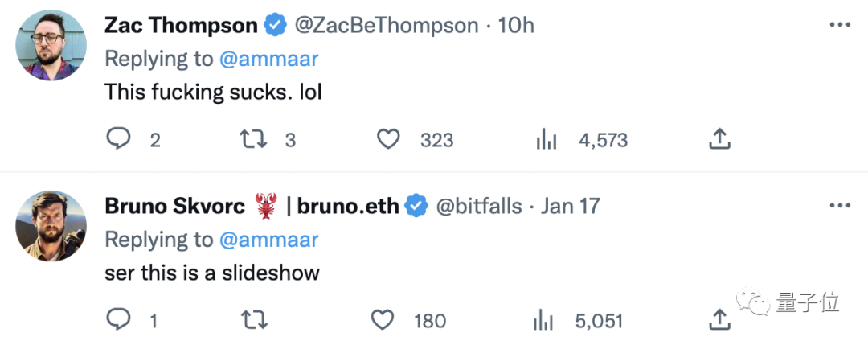Retweet Bruno Skvorc's slideshow tweet
Image resolution: width=868 pixels, height=341 pixels.
pos(253,321)
